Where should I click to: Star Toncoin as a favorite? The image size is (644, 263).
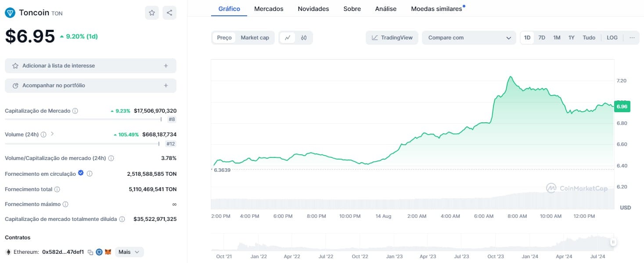click(x=152, y=13)
